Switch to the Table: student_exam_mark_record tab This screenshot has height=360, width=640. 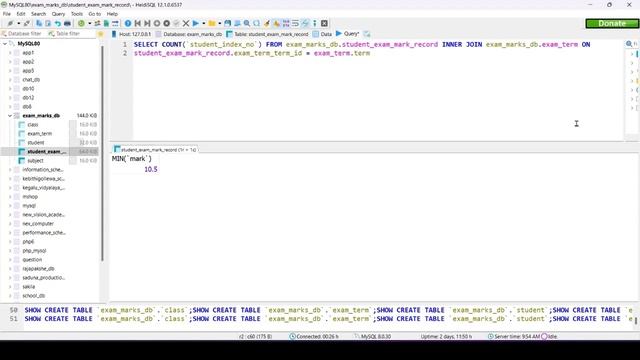pos(267,34)
